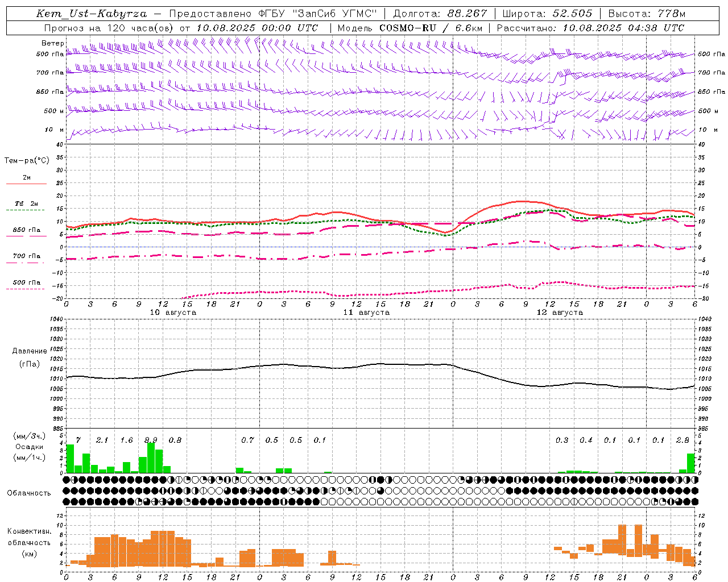Click the precipitation total 1.6
The image size is (728, 582).
click(x=126, y=440)
